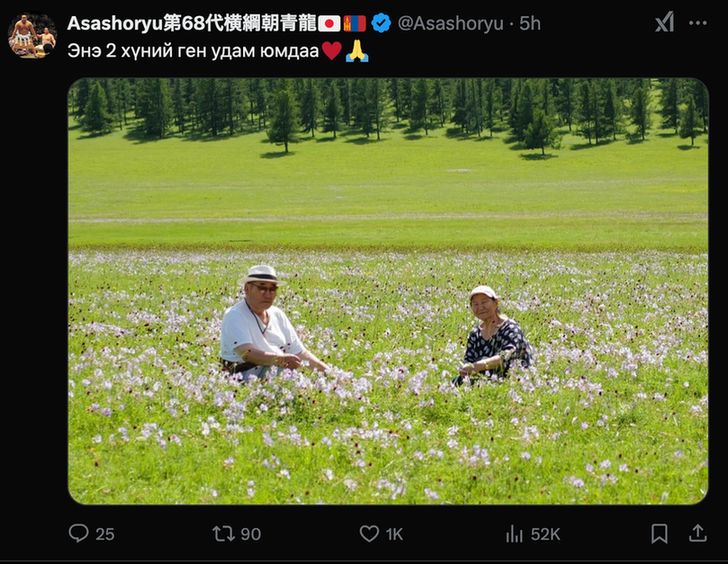Bookmark this post

(659, 534)
